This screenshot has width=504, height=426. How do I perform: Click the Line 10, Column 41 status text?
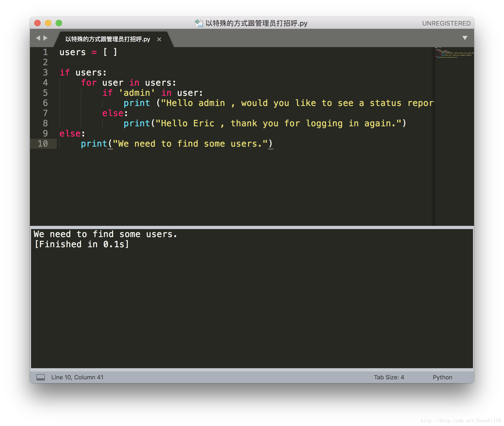point(77,377)
